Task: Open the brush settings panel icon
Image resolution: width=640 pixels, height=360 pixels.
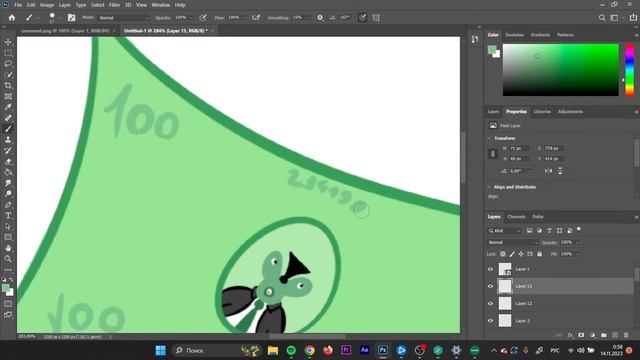Action: tap(71, 18)
